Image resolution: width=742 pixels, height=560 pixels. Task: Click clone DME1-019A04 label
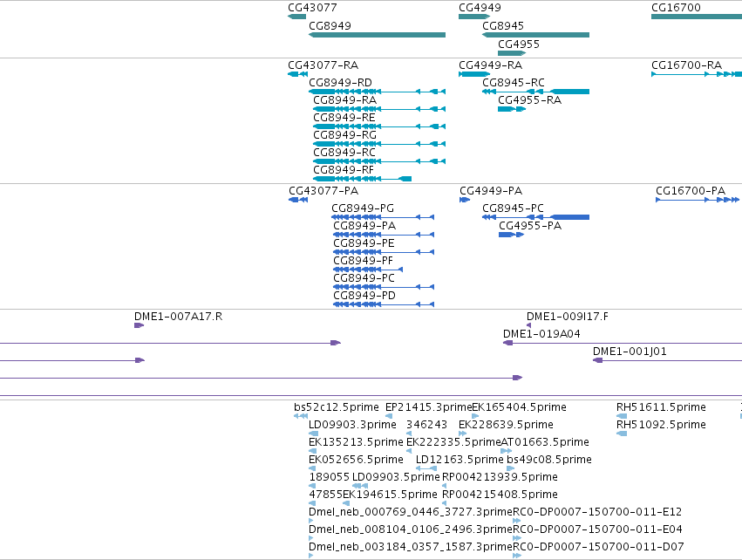tap(541, 334)
